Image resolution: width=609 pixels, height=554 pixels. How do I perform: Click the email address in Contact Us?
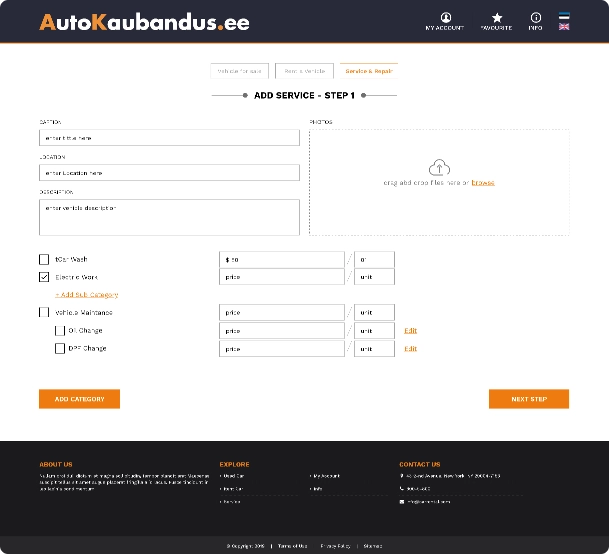[429, 502]
